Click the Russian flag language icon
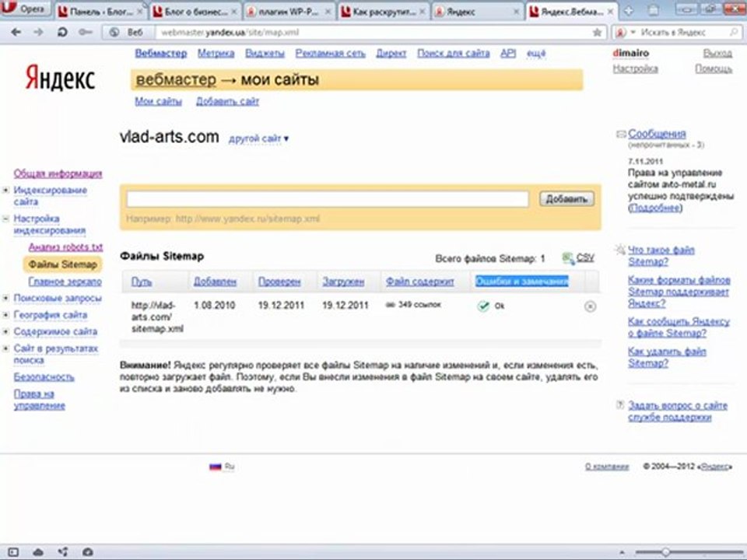The width and height of the screenshot is (747, 560). 216,467
